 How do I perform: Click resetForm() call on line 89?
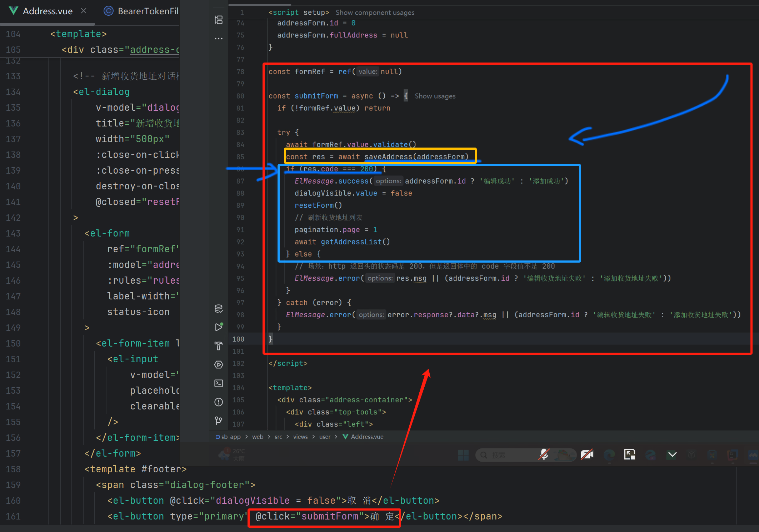pos(318,205)
